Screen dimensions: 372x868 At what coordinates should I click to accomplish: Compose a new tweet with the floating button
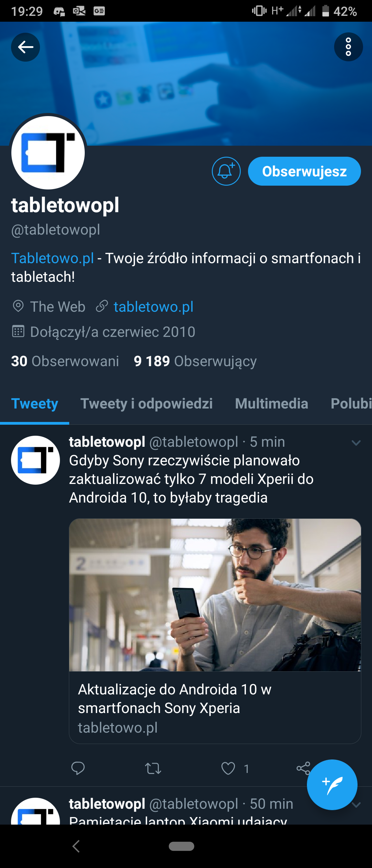tap(332, 785)
